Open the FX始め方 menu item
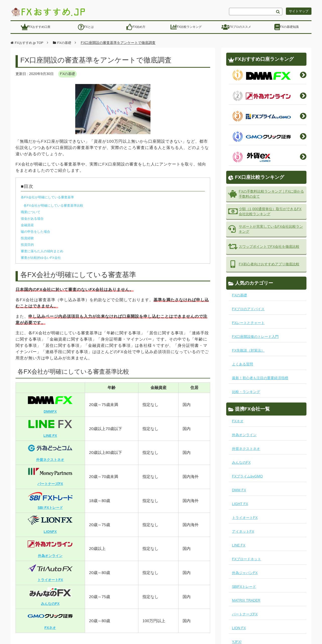Viewport: 322px width, 644px height. coord(136,27)
